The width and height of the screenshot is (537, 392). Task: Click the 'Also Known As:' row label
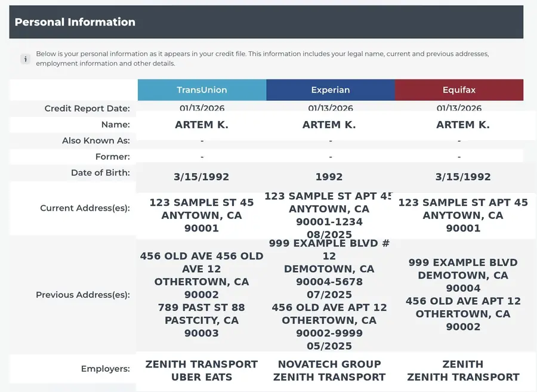click(96, 141)
